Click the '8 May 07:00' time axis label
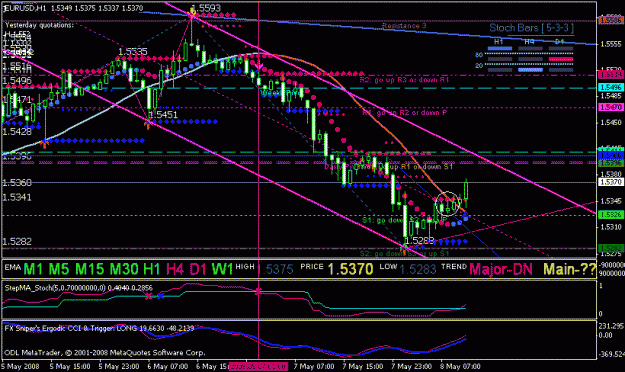This screenshot has height=372, width=625. (460, 366)
